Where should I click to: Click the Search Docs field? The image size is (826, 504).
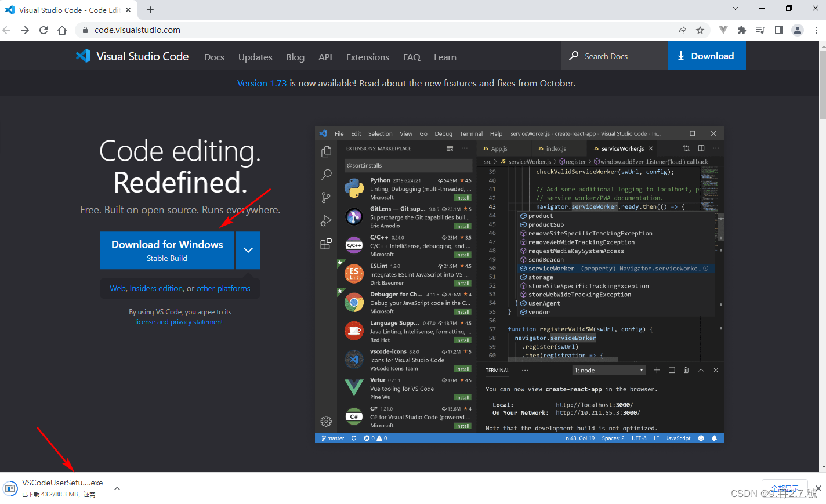(x=614, y=56)
